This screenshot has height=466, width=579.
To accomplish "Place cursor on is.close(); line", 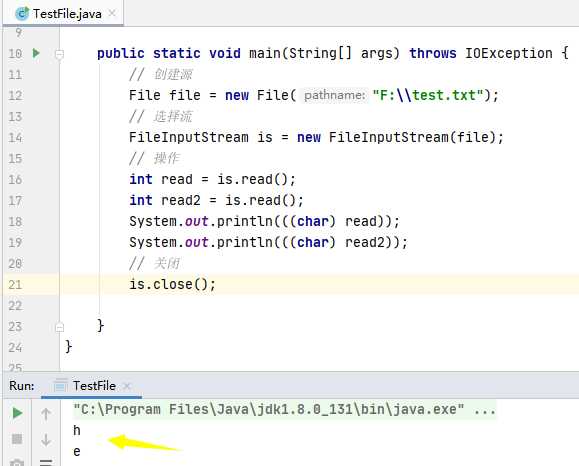I will 172,284.
